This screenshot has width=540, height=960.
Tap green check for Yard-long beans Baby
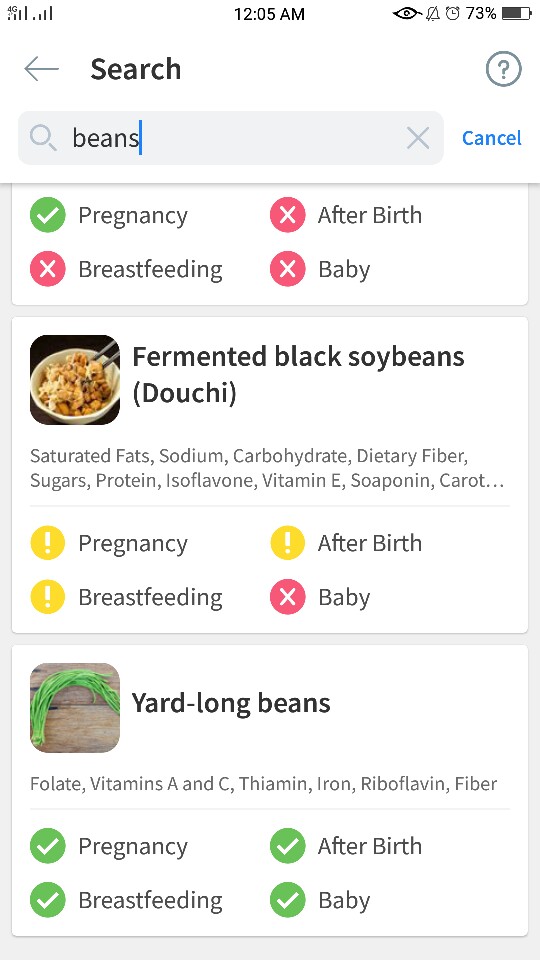coord(288,900)
